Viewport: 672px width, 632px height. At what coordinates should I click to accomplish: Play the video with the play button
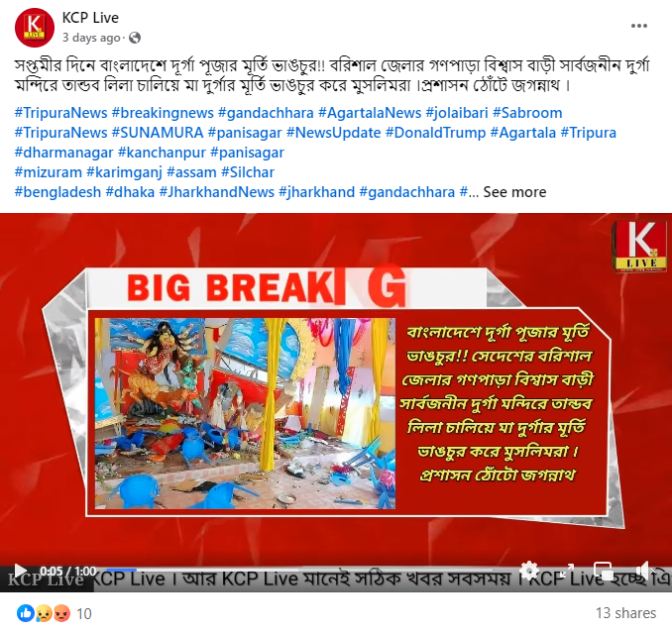coord(20,571)
